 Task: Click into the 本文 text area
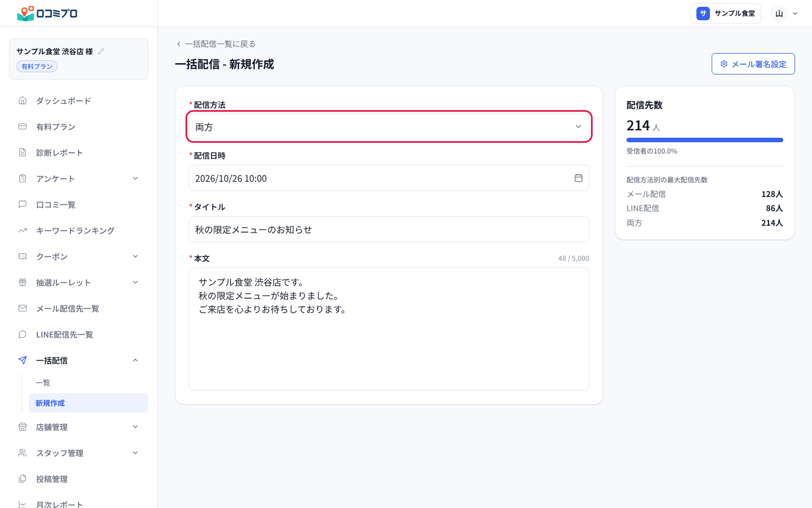(x=389, y=329)
